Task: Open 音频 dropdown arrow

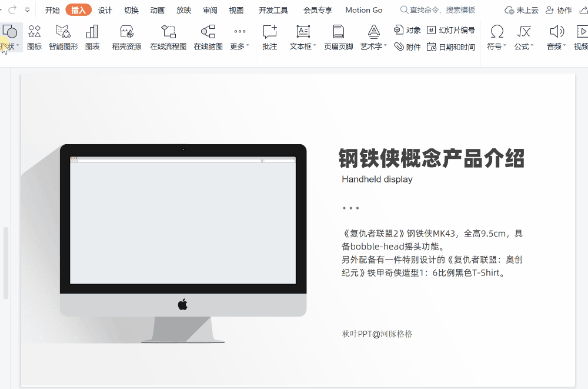Action: pos(564,46)
